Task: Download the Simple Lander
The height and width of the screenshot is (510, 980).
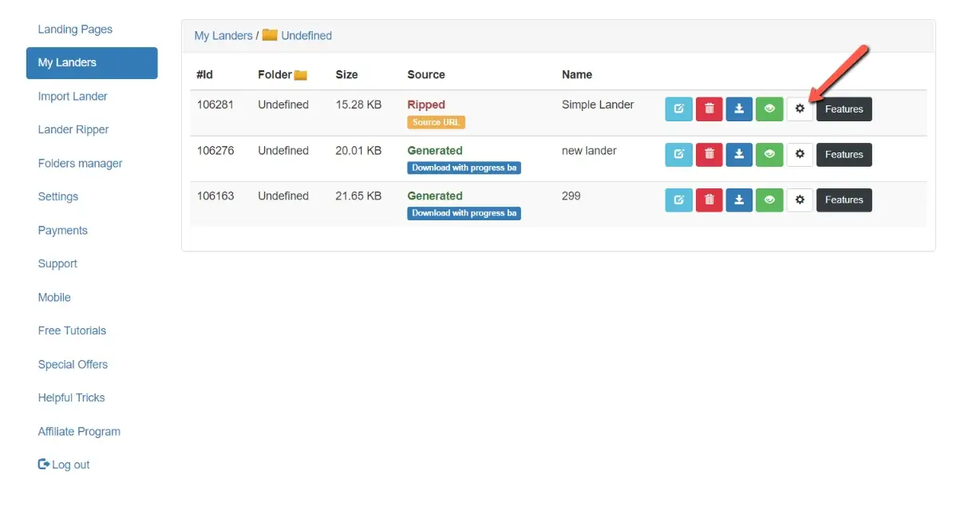Action: pos(739,109)
